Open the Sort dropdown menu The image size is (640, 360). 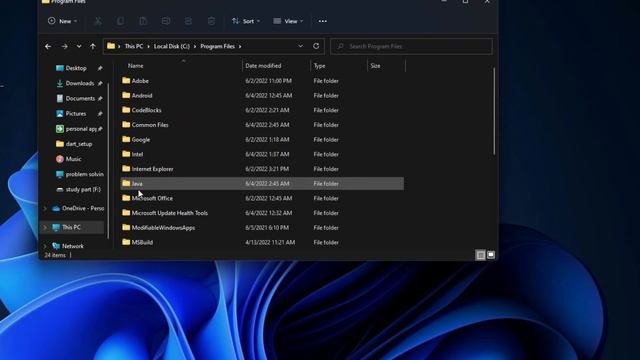pos(246,21)
